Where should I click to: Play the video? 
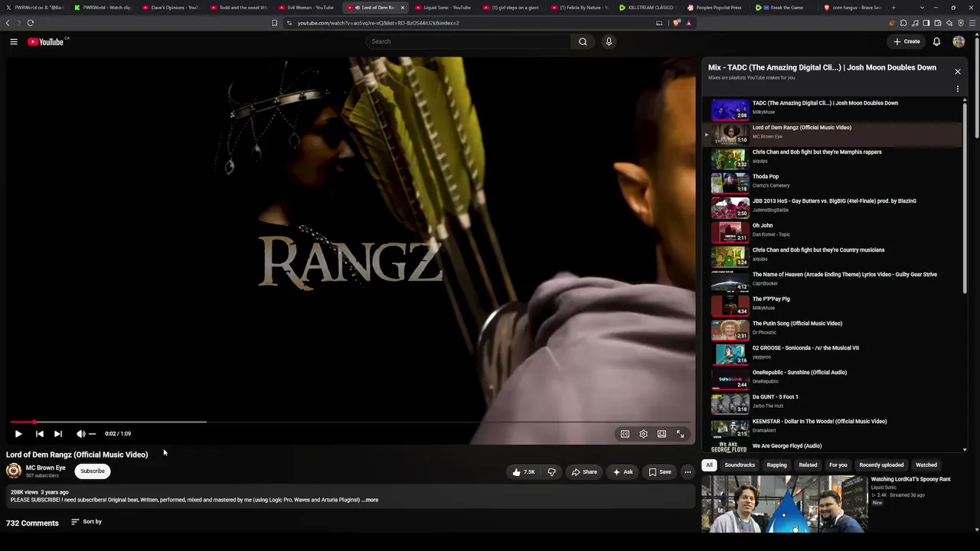pyautogui.click(x=18, y=434)
